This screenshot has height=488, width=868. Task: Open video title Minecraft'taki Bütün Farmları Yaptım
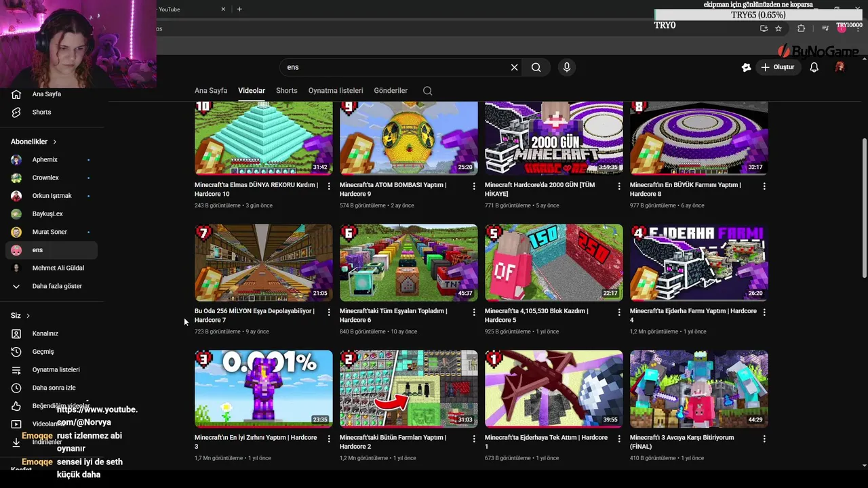tap(393, 442)
